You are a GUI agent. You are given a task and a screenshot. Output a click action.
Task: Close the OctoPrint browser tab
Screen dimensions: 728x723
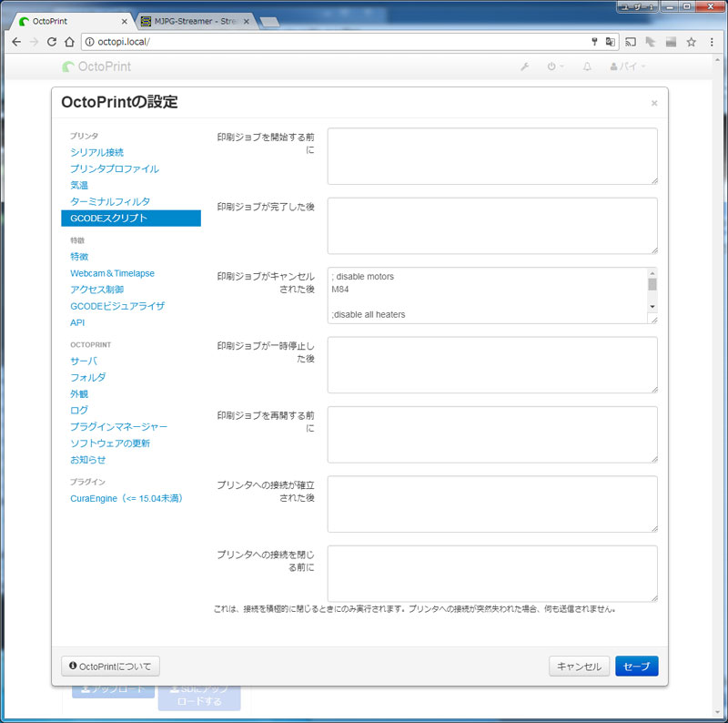[x=125, y=21]
